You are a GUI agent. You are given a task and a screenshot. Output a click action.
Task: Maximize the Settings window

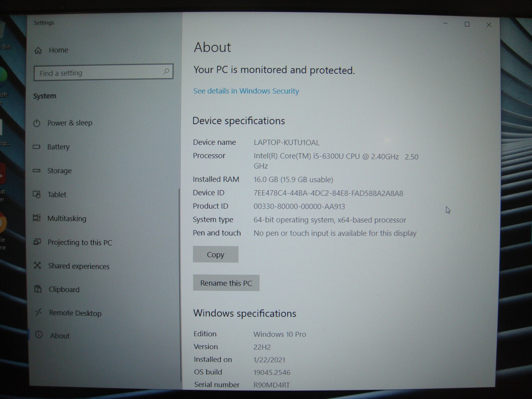coord(467,24)
